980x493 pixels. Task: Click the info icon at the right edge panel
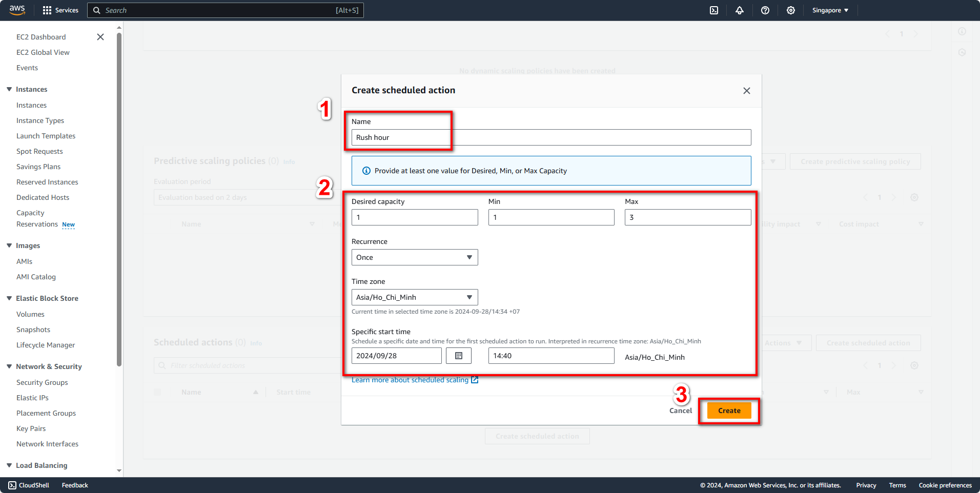coord(962,31)
